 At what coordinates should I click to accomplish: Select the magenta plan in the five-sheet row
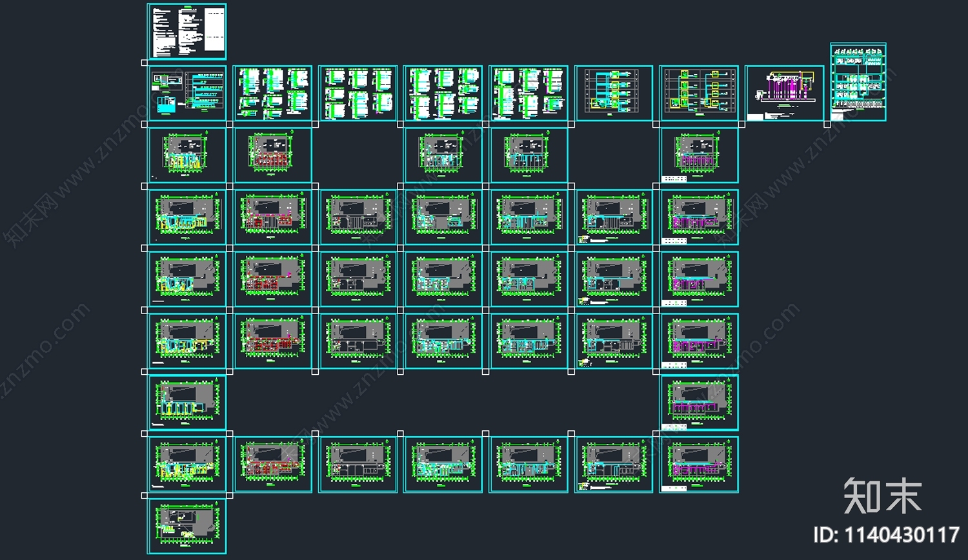pos(699,155)
